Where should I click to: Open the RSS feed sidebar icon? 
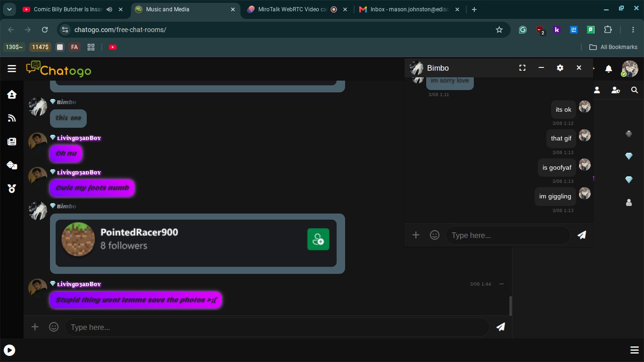[12, 118]
